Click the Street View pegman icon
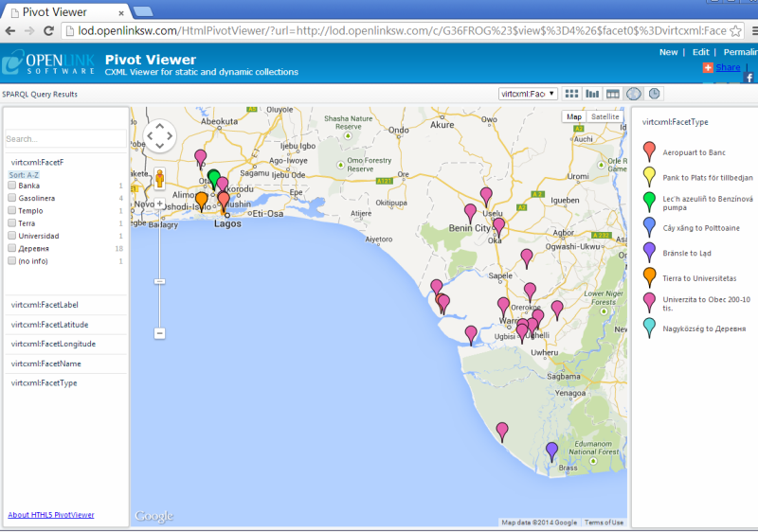Screen dimensions: 758x532 pos(159,178)
